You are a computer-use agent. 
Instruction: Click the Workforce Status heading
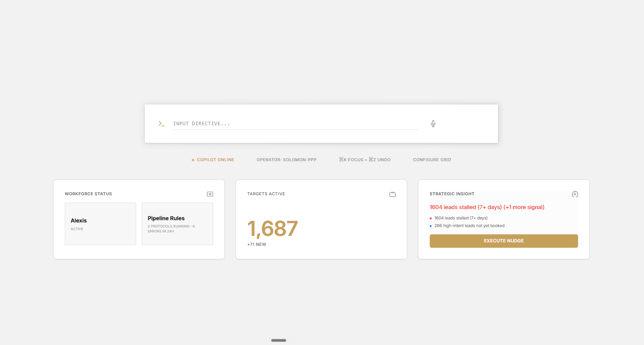pos(88,194)
